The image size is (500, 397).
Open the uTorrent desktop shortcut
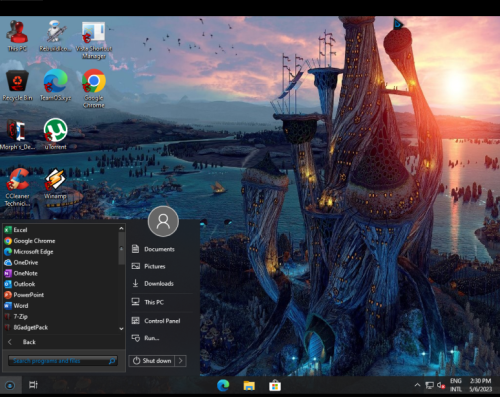click(55, 134)
